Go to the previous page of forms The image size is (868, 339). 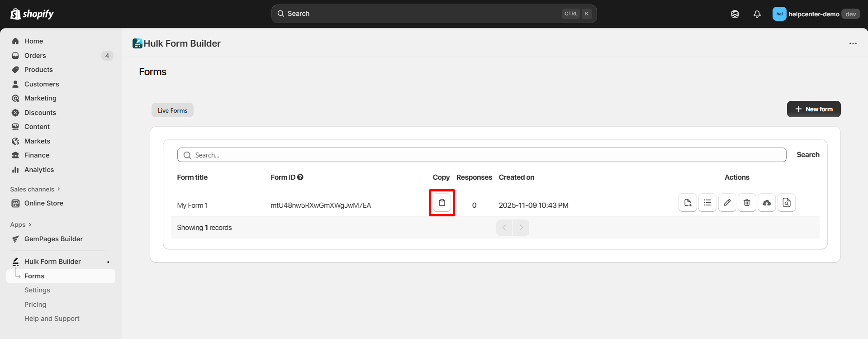coord(504,228)
